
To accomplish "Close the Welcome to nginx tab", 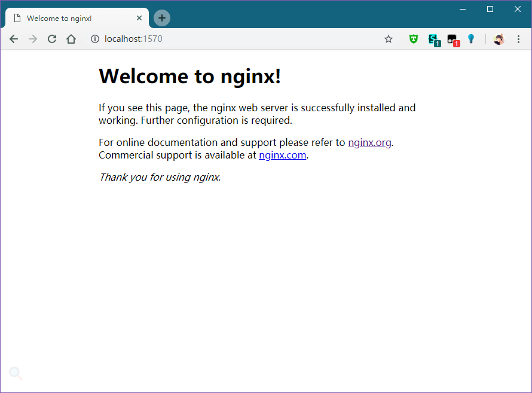I will [139, 18].
